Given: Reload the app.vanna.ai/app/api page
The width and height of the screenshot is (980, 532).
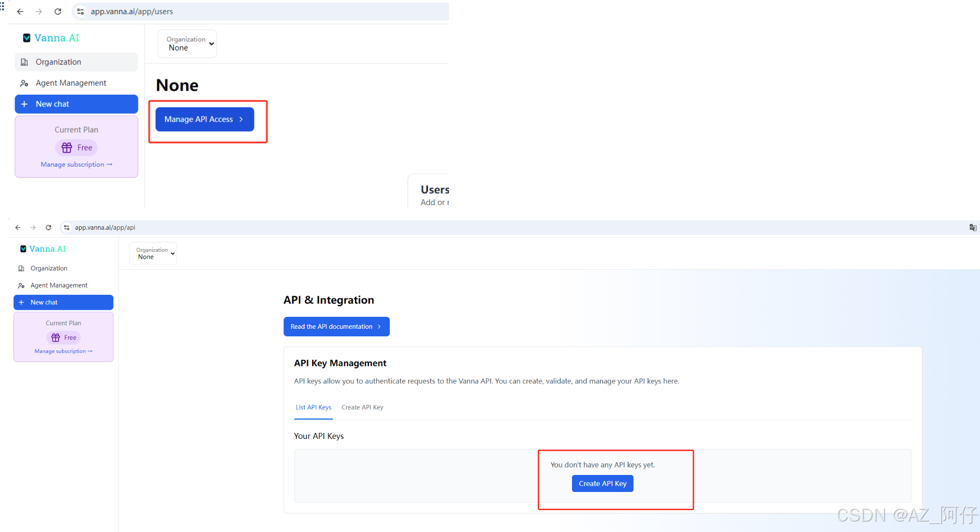Looking at the screenshot, I should [48, 227].
